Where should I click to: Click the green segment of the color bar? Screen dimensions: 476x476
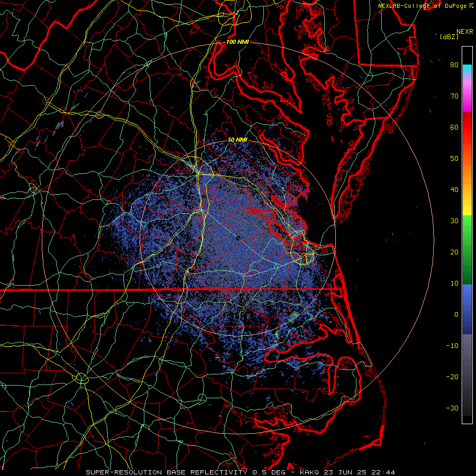[467, 250]
